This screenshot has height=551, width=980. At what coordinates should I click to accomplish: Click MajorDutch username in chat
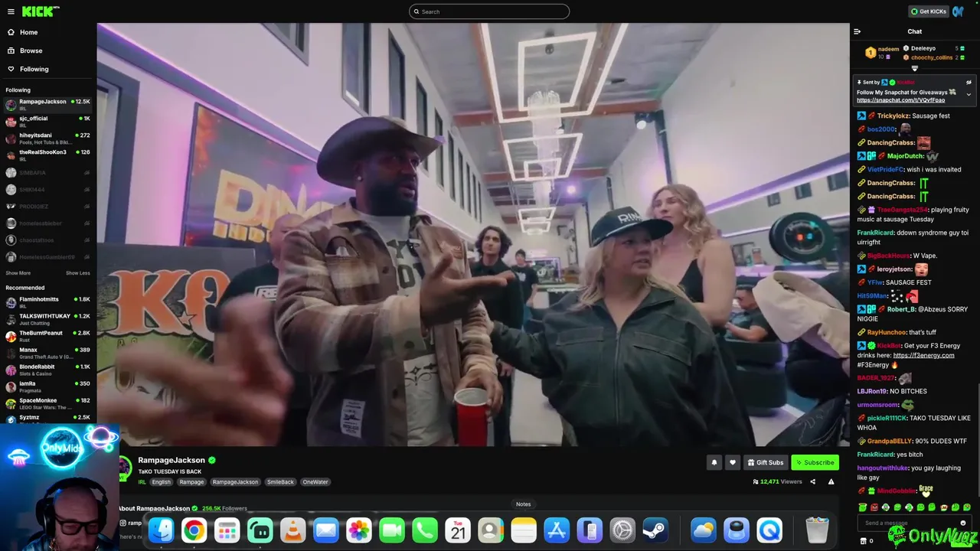[906, 156]
